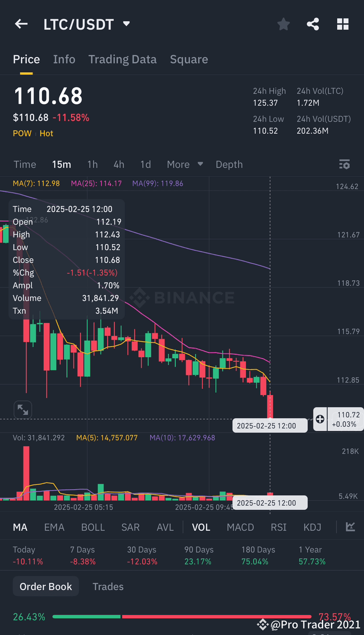Select the 1h timeframe
This screenshot has height=635, width=364.
coord(92,164)
